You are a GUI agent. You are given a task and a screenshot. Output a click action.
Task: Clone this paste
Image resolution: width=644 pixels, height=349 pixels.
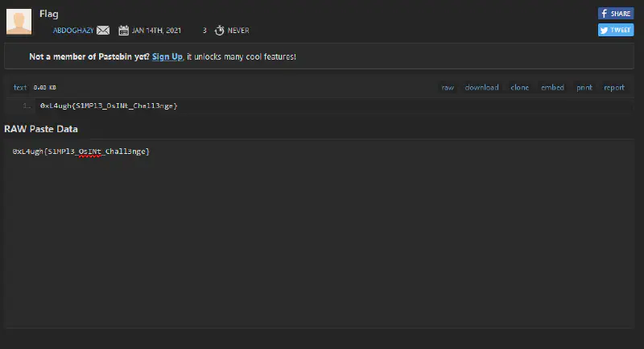pos(520,87)
